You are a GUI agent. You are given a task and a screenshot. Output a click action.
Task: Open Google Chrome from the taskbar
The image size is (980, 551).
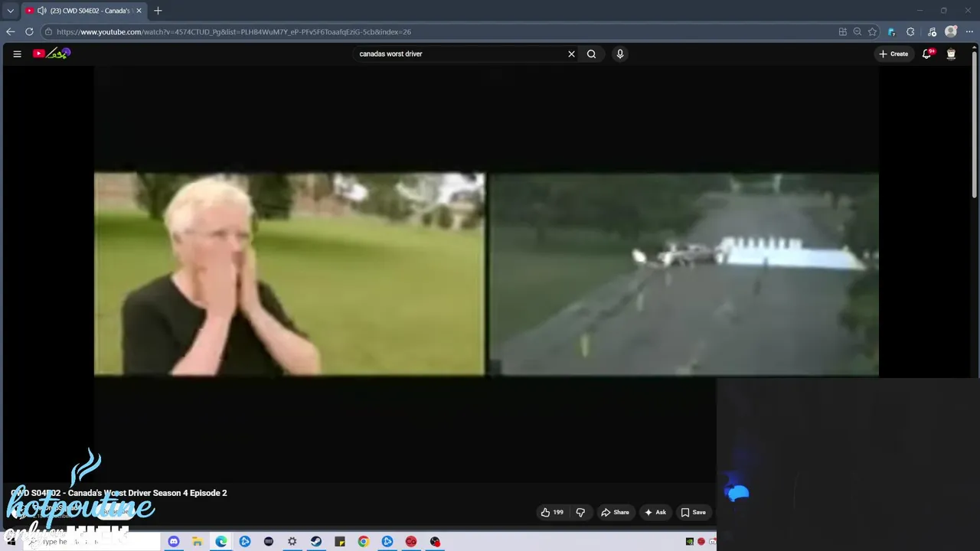364,542
